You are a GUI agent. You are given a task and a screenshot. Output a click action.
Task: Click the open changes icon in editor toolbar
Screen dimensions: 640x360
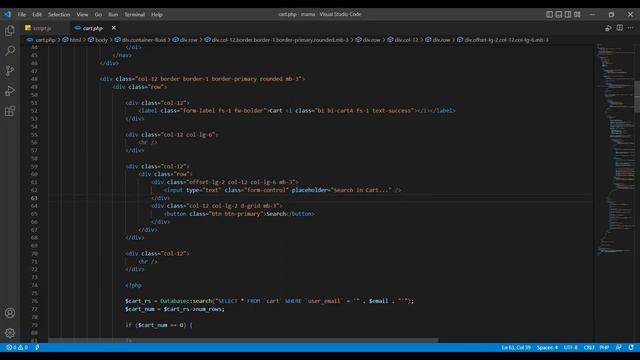pyautogui.click(x=608, y=28)
